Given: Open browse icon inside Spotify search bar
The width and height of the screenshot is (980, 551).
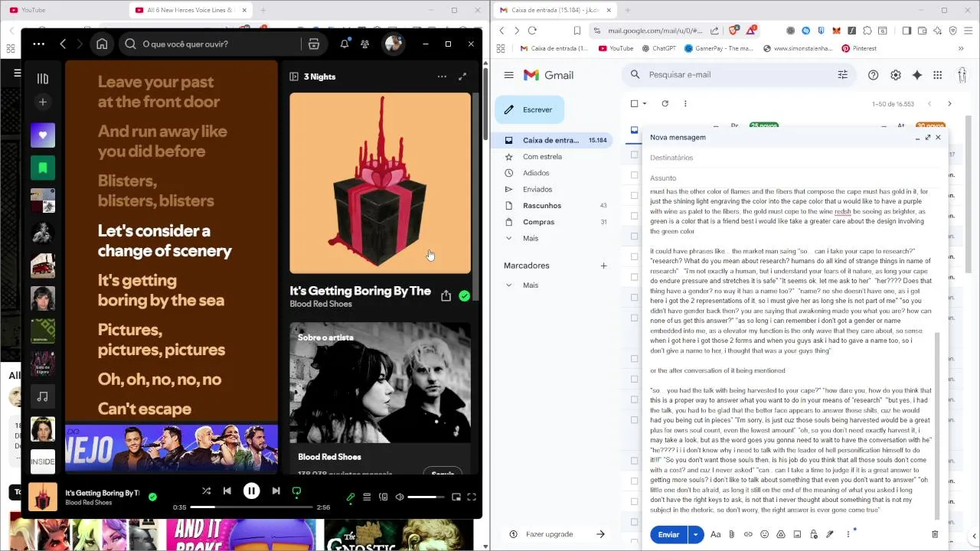Looking at the screenshot, I should click(313, 44).
